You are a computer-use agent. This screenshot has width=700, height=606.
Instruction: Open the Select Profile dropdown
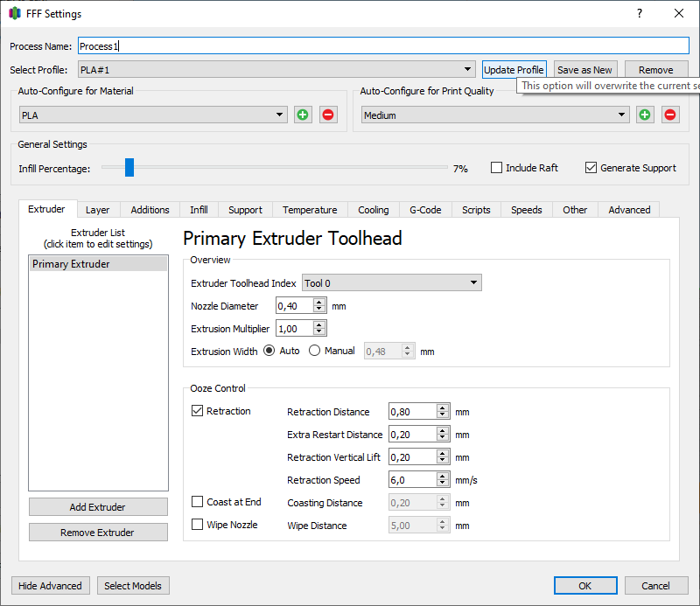(x=276, y=70)
